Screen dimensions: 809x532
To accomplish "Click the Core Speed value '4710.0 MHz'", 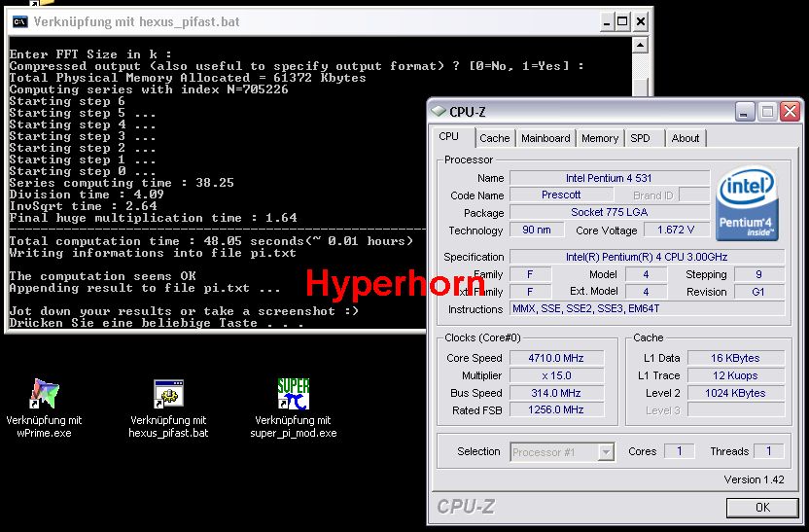I will click(556, 358).
